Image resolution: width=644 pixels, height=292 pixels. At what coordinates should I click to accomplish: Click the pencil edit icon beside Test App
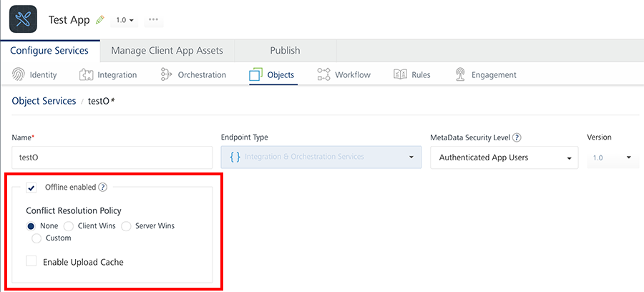point(100,20)
